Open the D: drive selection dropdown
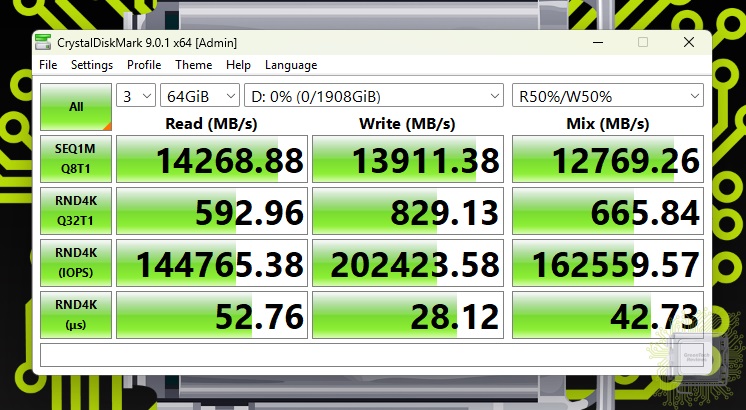Viewport: 746px width, 410px height. (373, 97)
